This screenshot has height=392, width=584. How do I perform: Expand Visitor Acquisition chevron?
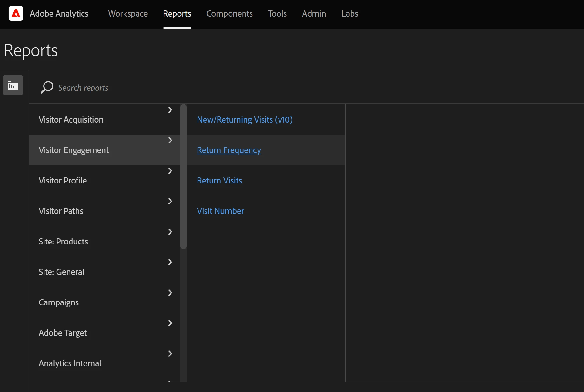pos(170,110)
